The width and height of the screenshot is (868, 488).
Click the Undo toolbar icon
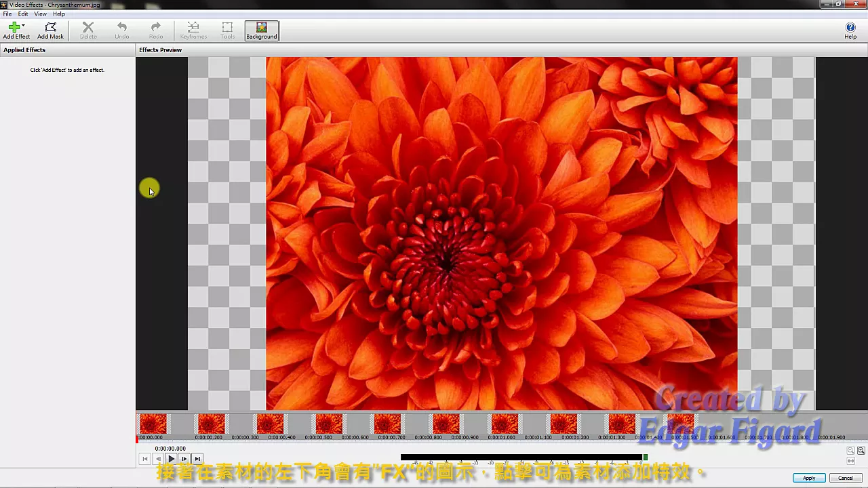pyautogui.click(x=121, y=30)
